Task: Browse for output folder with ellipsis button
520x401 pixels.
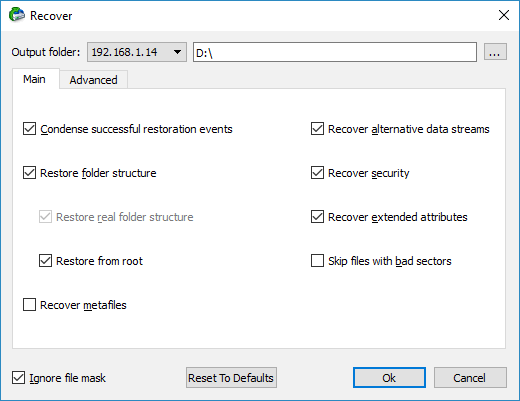Action: (495, 52)
